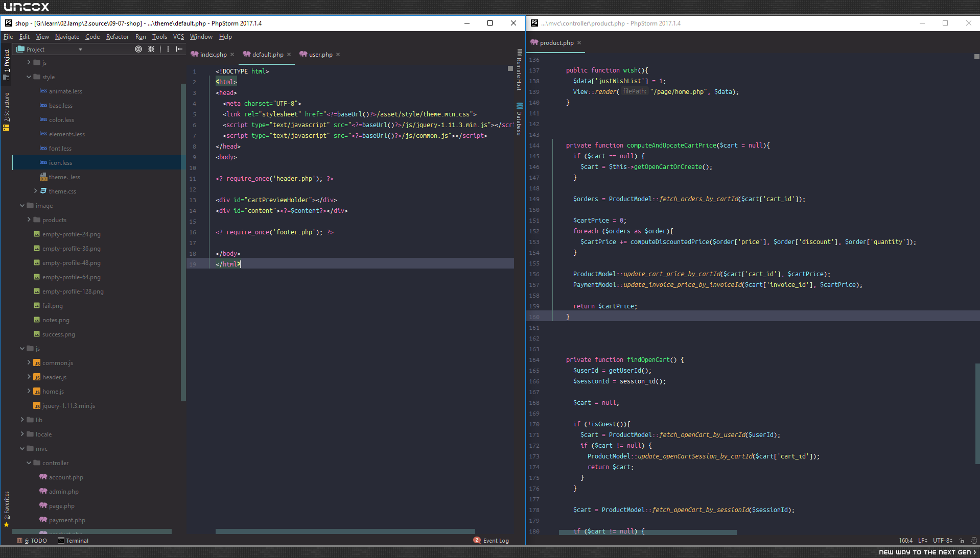Expand the lib folder
The width and height of the screenshot is (980, 558).
pos(22,420)
